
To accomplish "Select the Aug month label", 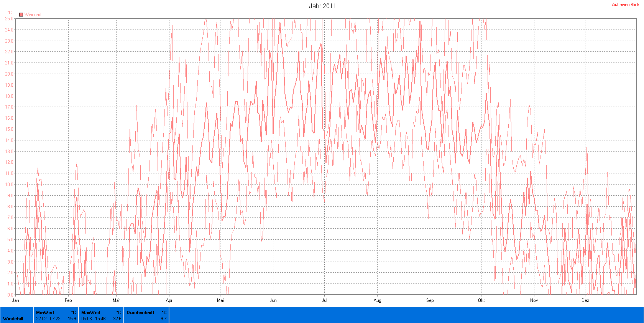I will 377,300.
